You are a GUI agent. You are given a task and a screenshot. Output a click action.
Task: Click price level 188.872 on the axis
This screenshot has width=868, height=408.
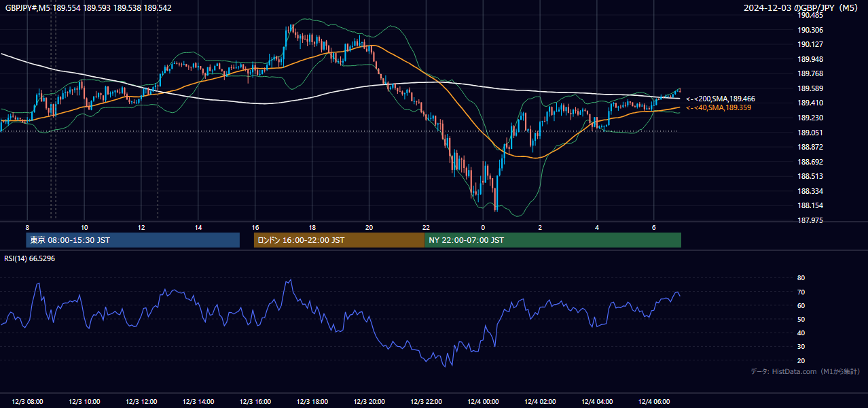pyautogui.click(x=810, y=148)
